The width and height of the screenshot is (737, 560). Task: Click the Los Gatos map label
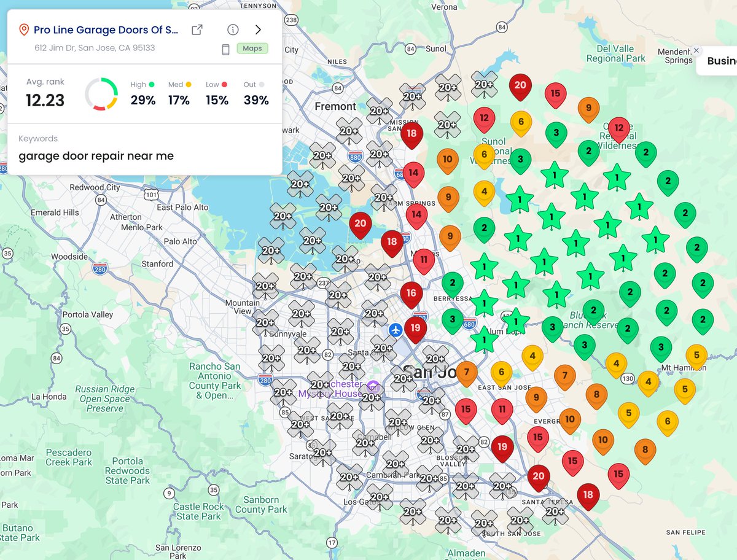(359, 502)
